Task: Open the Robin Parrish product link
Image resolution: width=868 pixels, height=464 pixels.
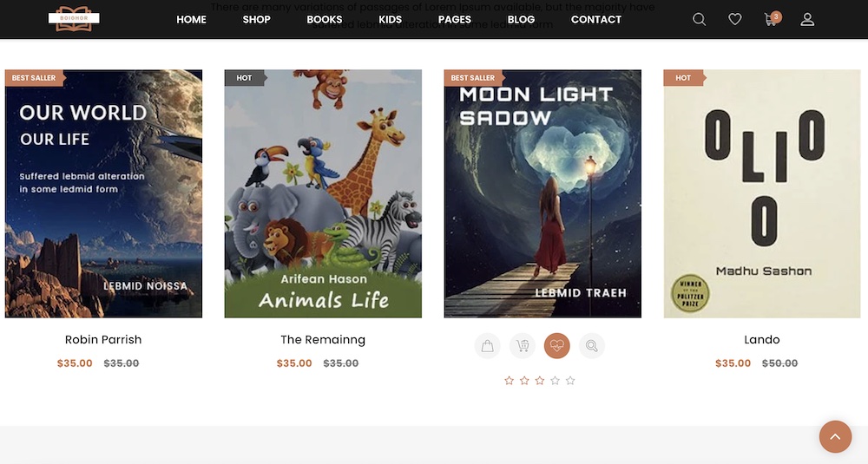Action: coord(103,340)
